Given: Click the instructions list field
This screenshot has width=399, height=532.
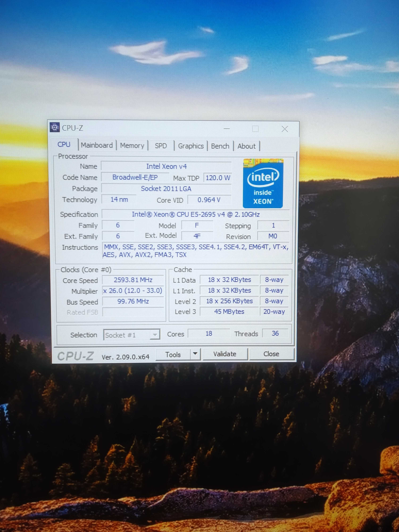Looking at the screenshot, I should pos(196,251).
